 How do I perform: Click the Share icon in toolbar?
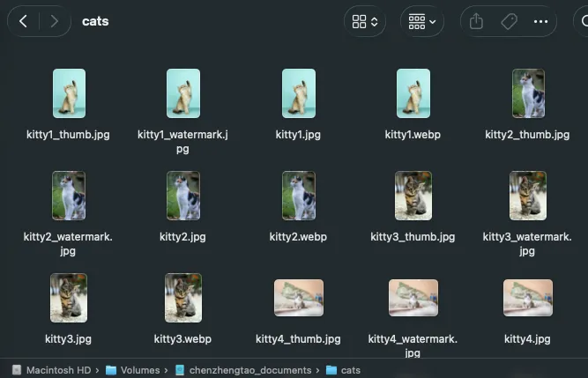476,21
